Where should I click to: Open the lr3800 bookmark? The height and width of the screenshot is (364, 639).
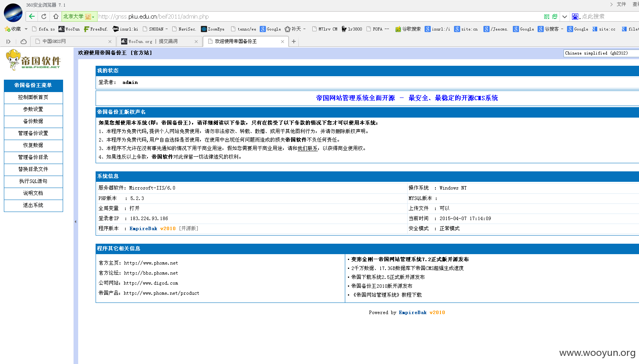coord(352,29)
